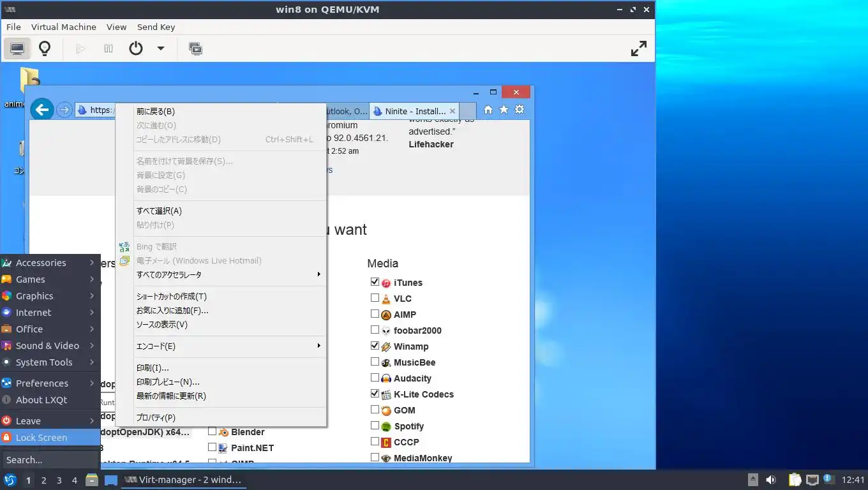Choose ソースの表示(V) in context menu
Screen dimensions: 868x490
pos(221,325)
